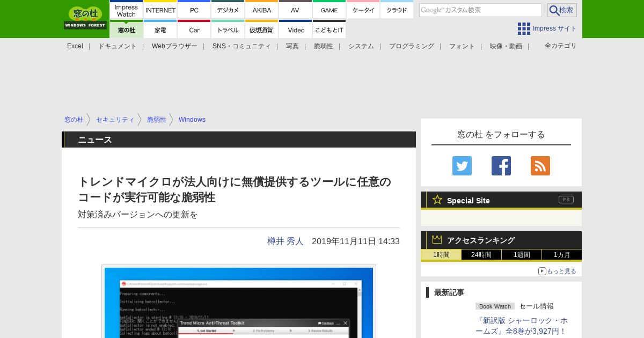Open the INTERNET Watch tab
The image size is (644, 338).
(160, 10)
